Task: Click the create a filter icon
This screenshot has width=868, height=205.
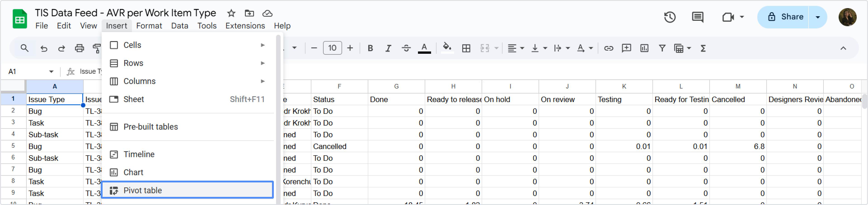Action: (x=662, y=49)
